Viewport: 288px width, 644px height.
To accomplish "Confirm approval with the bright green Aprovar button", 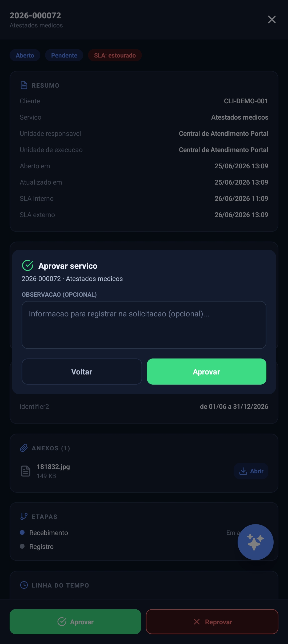I will coord(207,372).
